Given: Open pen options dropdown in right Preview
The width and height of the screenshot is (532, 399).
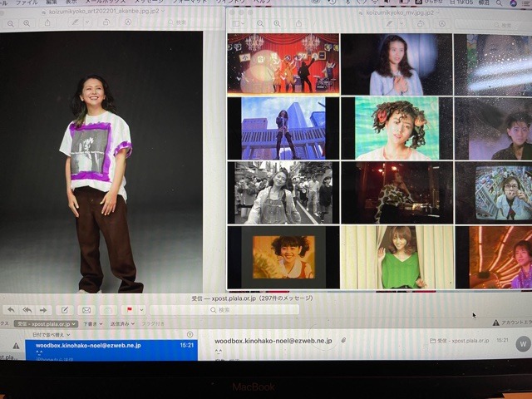Looking at the screenshot, I should click(402, 24).
